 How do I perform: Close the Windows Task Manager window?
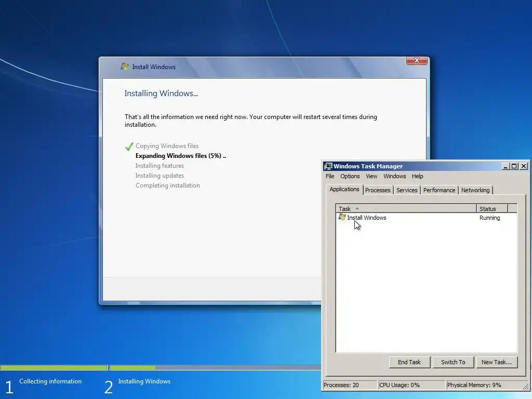pyautogui.click(x=524, y=166)
